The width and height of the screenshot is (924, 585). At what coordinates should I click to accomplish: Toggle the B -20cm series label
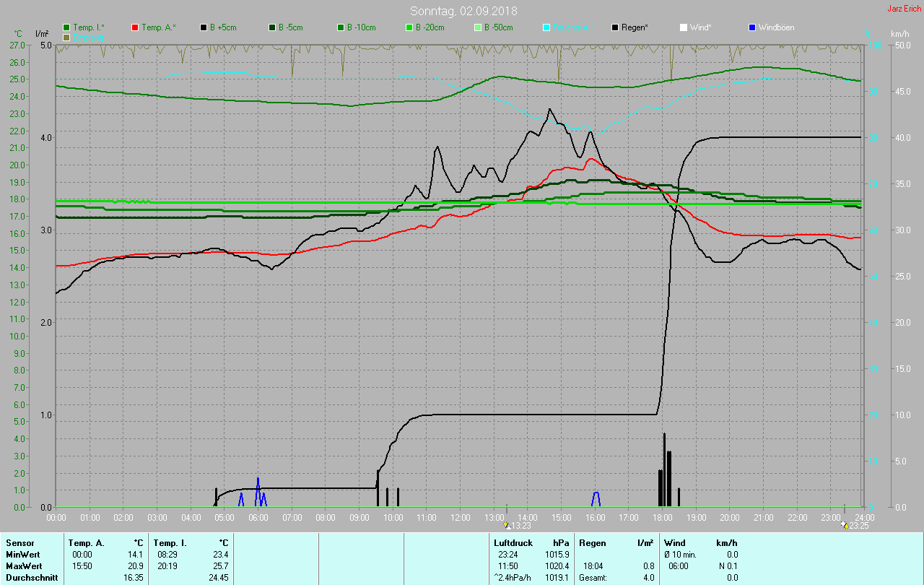430,27
